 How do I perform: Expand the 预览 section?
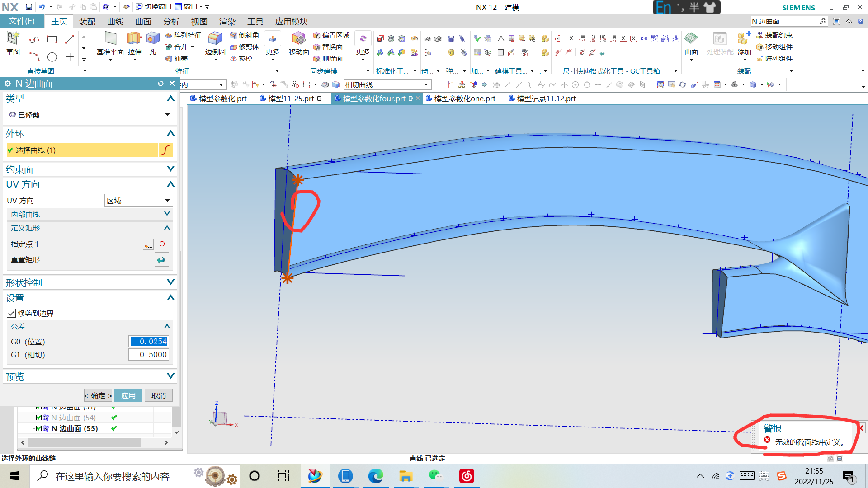(170, 376)
